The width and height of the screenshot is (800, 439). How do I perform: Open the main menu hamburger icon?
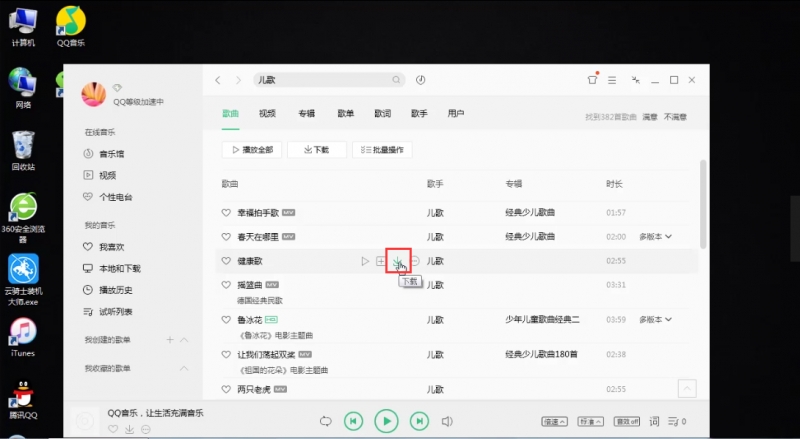pos(612,80)
